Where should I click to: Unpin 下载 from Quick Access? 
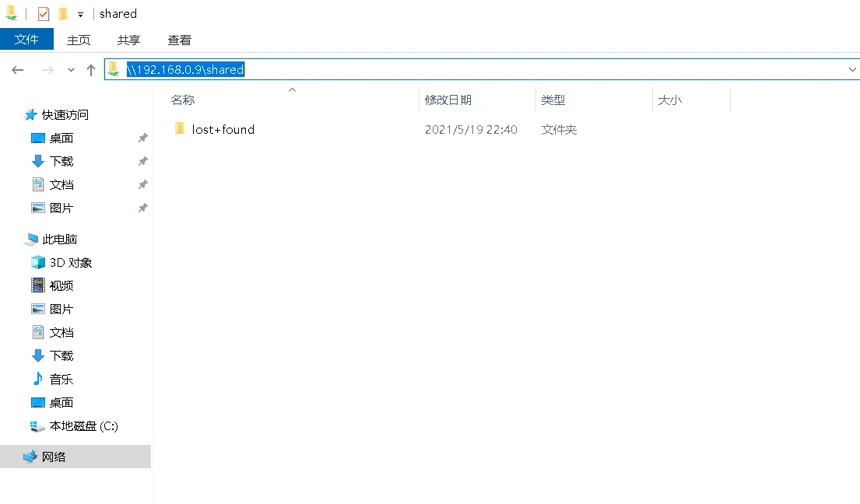142,161
